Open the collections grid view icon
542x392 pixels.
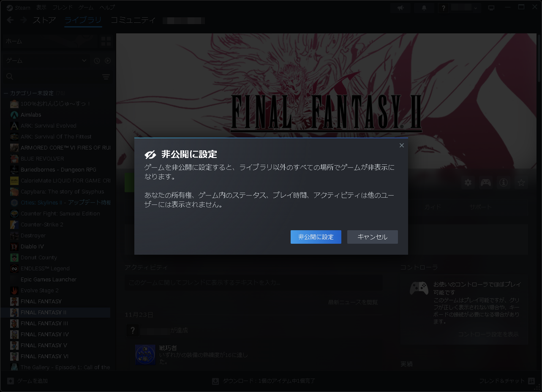point(106,41)
